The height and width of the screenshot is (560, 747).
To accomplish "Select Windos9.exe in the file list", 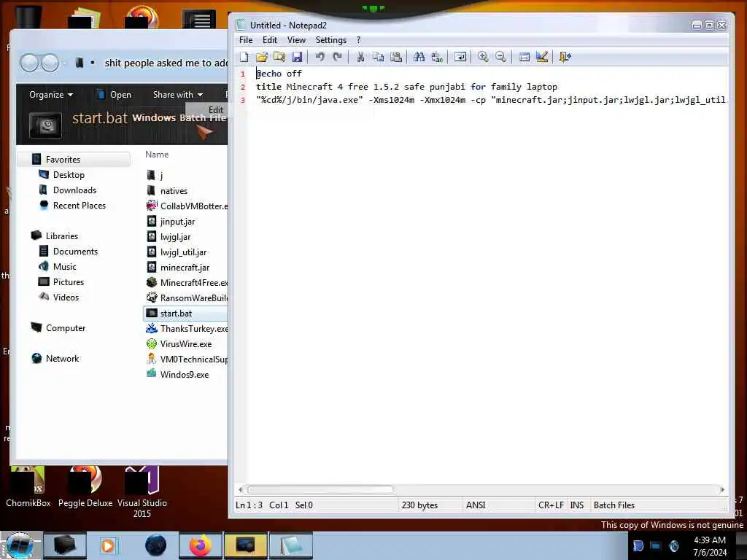I will point(185,374).
